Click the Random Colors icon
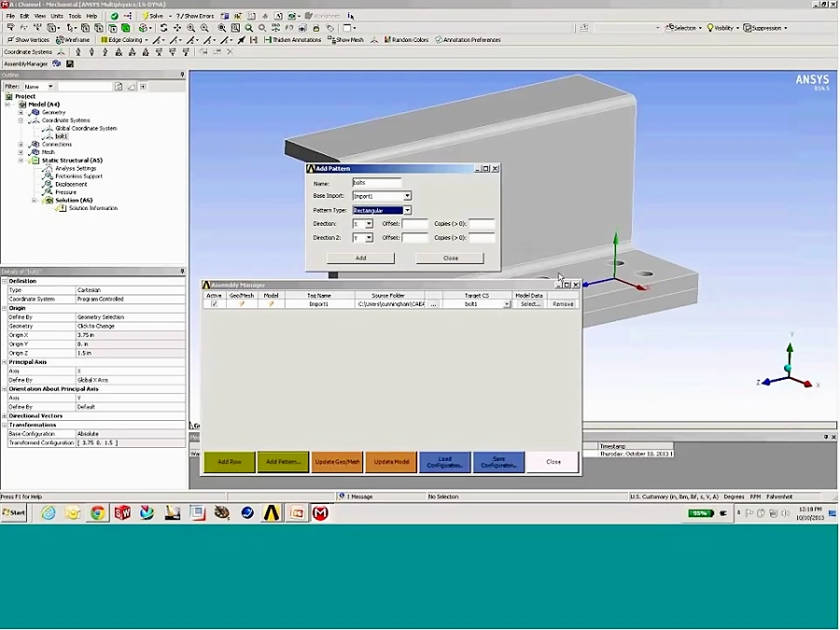This screenshot has width=840, height=630. [x=387, y=39]
